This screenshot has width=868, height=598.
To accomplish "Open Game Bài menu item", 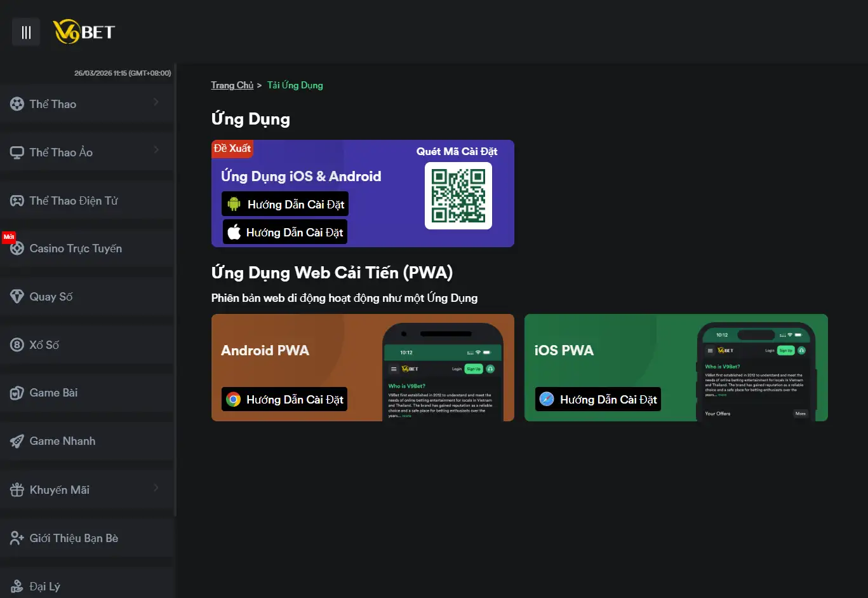I will point(53,393).
